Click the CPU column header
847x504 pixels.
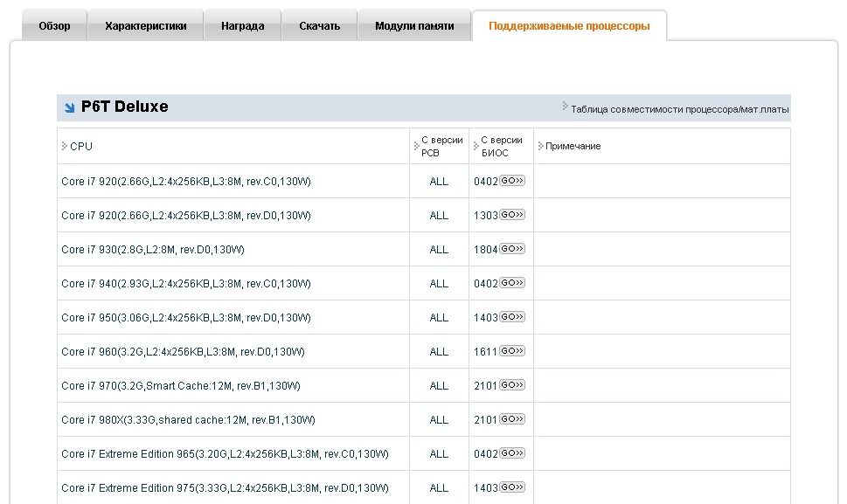81,146
